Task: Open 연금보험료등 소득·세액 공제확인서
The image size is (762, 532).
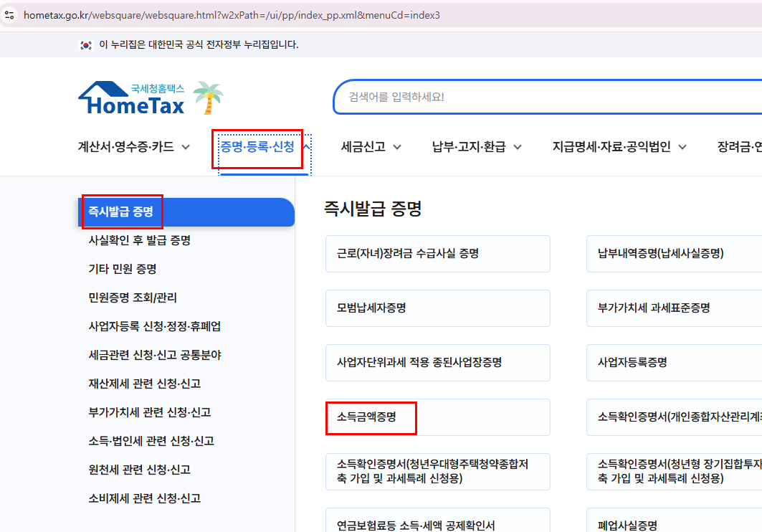Action: click(x=438, y=520)
